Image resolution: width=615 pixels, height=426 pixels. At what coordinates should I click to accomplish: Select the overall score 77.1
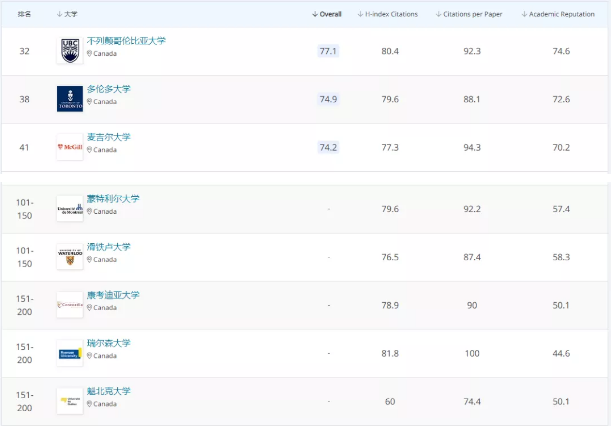(328, 51)
